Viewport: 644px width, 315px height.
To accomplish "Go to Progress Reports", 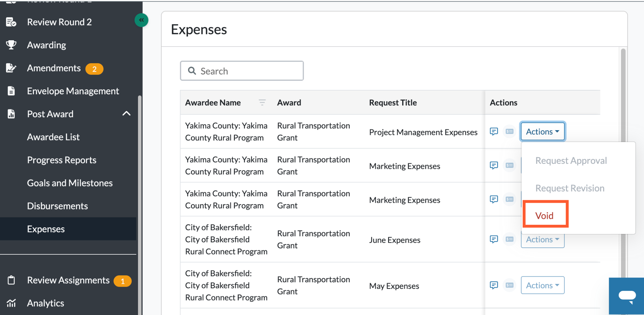I will point(62,160).
